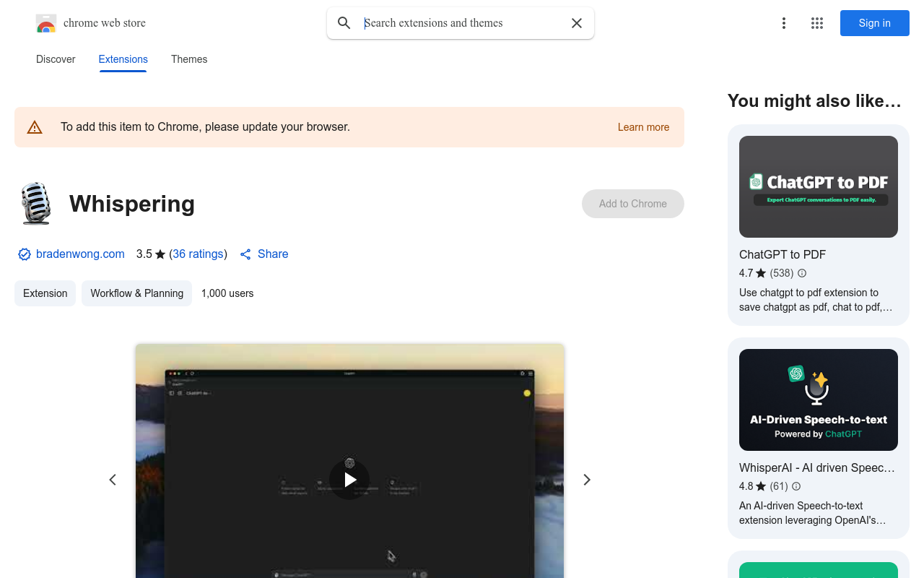The width and height of the screenshot is (924, 578).
Task: Select the Extension category chip
Action: click(45, 293)
